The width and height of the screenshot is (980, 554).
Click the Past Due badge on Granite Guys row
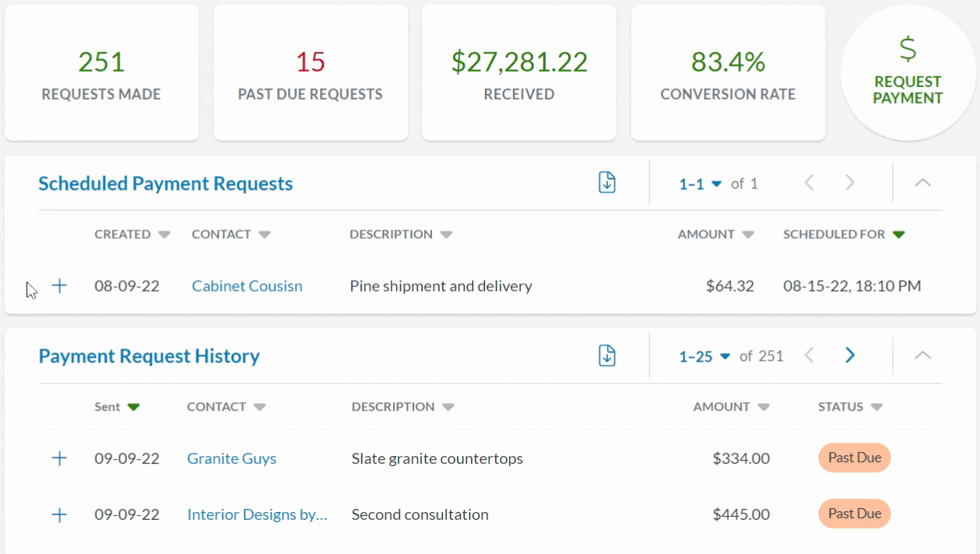tap(854, 458)
